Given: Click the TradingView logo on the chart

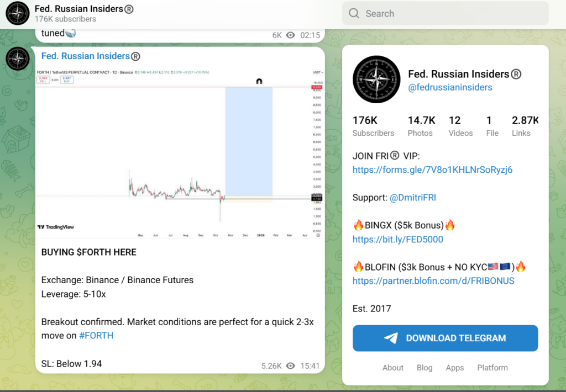Looking at the screenshot, I should (56, 227).
